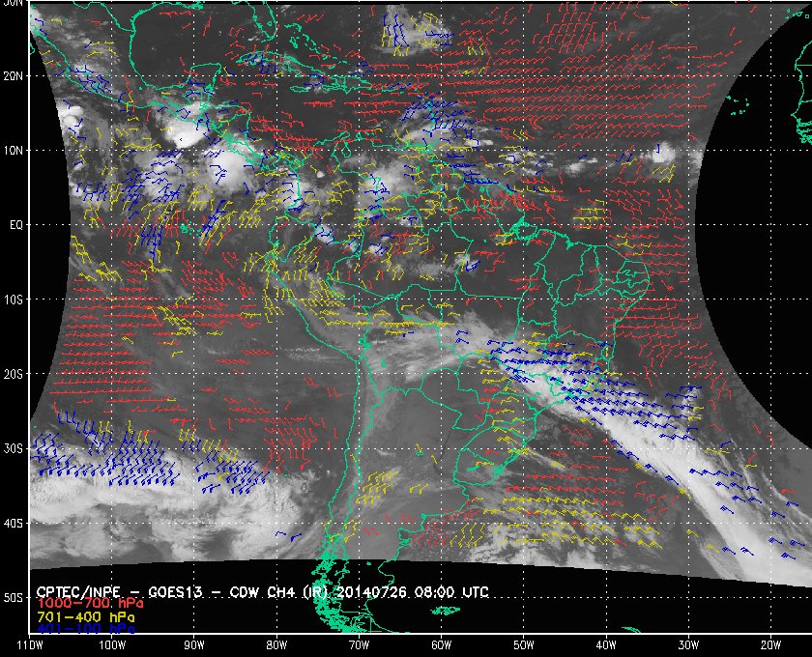This screenshot has height=657, width=812.
Task: Select the yellow 701-400 hPa legend entry
Action: click(x=85, y=617)
